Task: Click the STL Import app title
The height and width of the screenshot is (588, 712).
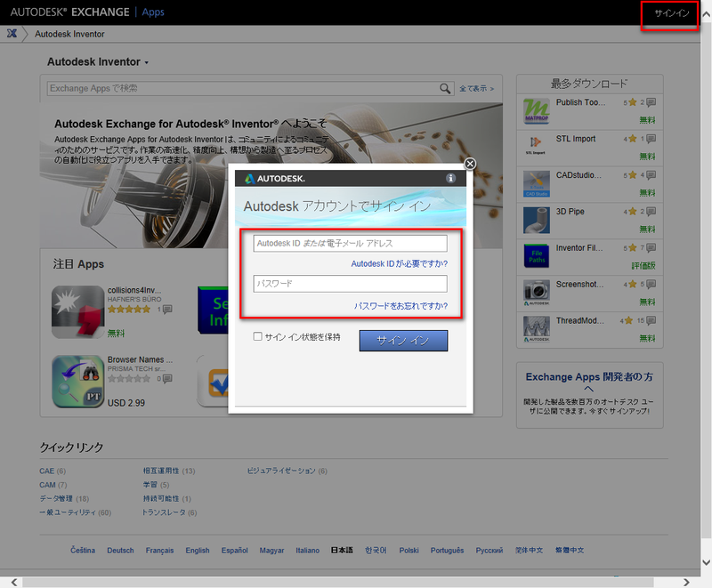Action: [575, 139]
